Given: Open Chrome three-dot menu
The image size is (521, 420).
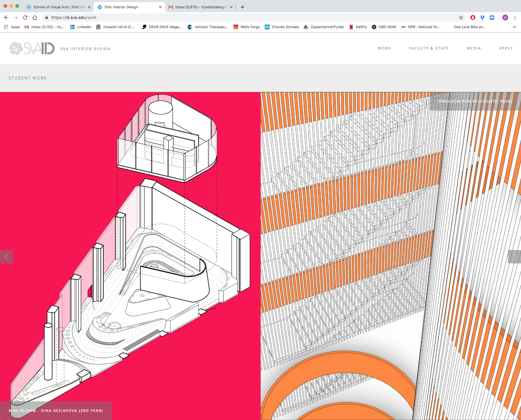Looking at the screenshot, I should coord(515,17).
